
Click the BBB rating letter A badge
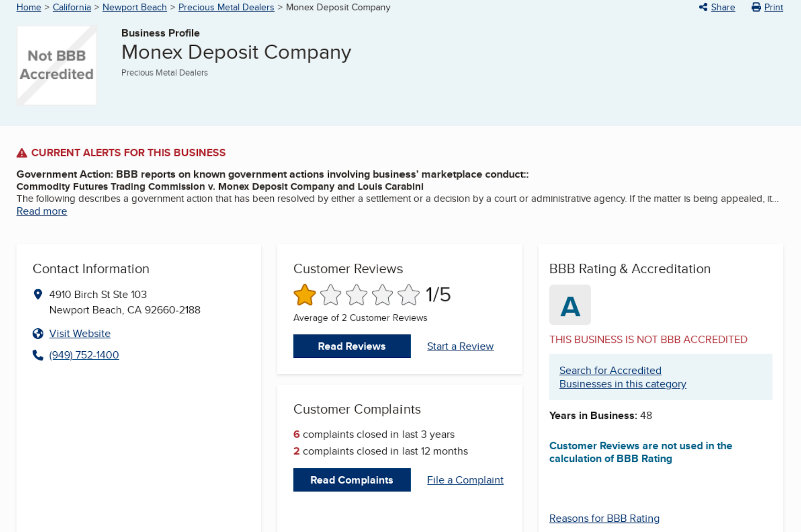[x=570, y=305]
